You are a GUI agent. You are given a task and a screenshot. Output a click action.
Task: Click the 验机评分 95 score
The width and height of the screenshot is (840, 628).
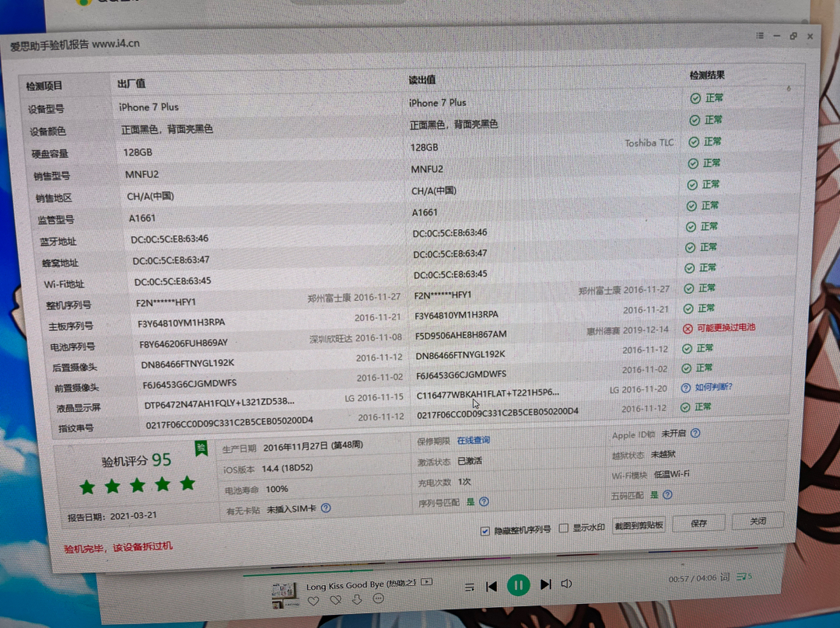point(136,460)
